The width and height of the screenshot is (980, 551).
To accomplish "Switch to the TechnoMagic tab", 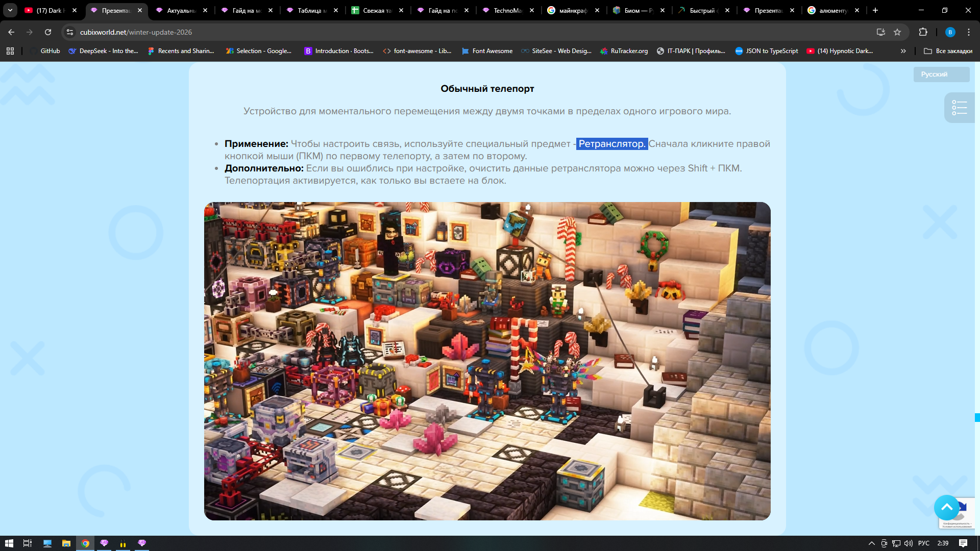I will (507, 10).
